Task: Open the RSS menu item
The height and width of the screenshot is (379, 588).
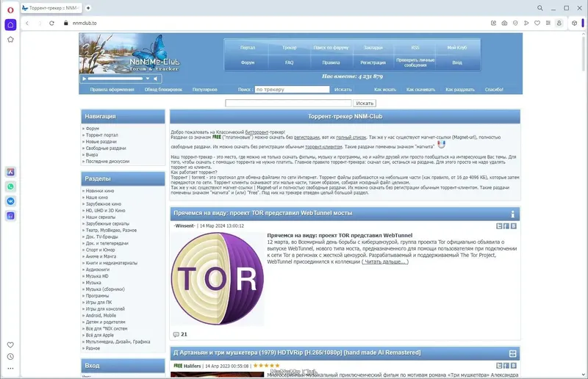Action: [415, 48]
